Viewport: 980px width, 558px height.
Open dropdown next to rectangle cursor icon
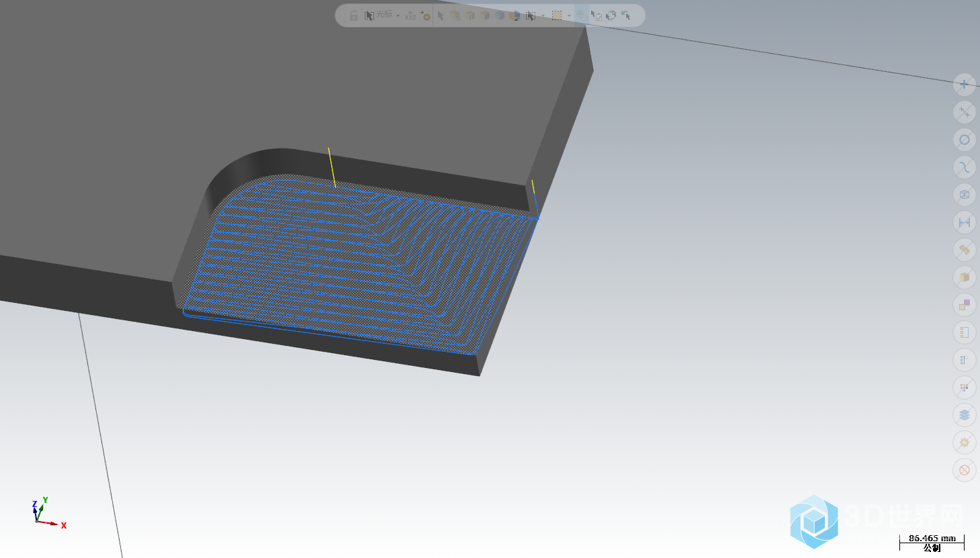(x=543, y=15)
